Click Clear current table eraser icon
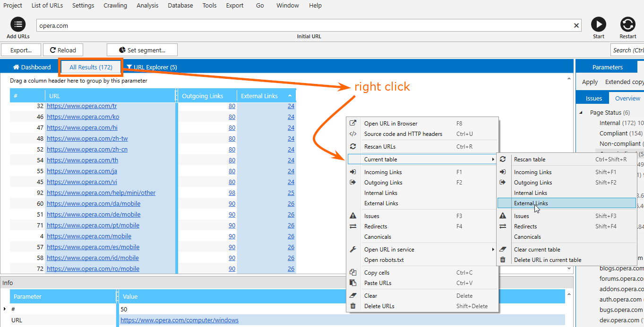Viewport: 644px width, 327px height. pyautogui.click(x=503, y=249)
